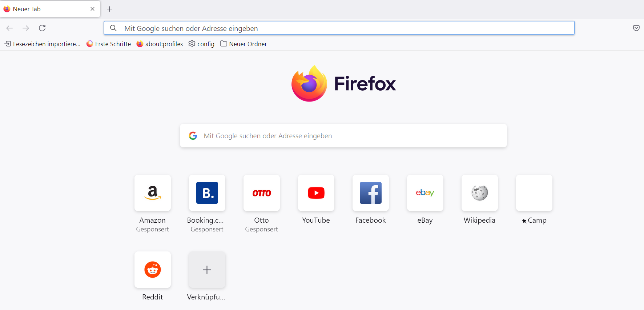644x310 pixels.
Task: Open a new tab with the plus button
Action: 110,9
